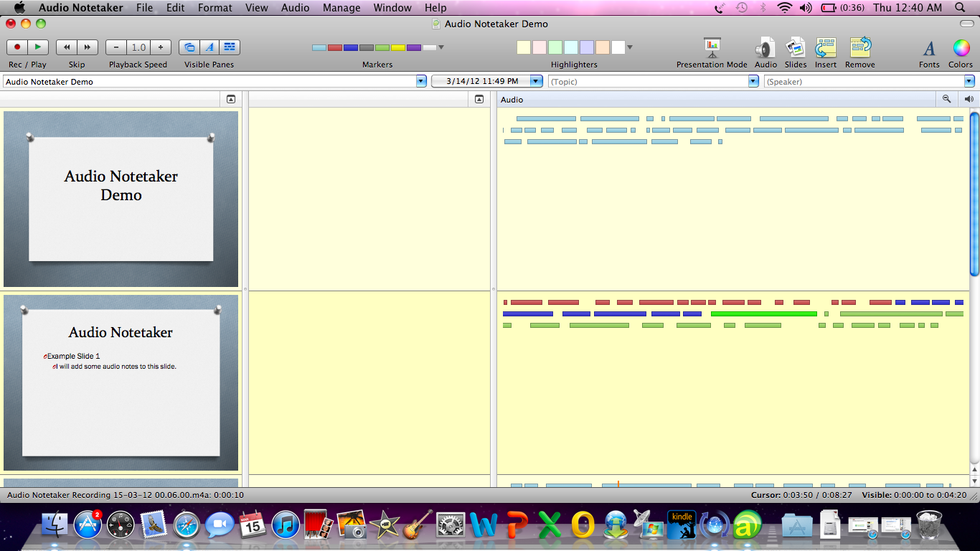Toggle the audio pane visibility
Screen dimensions: 980x551
(230, 47)
